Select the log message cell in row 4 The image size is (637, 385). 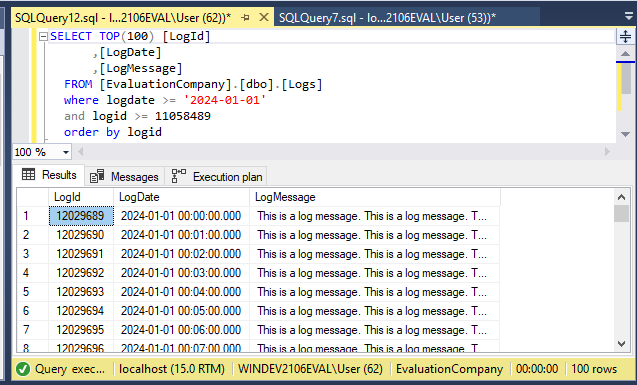pos(375,273)
